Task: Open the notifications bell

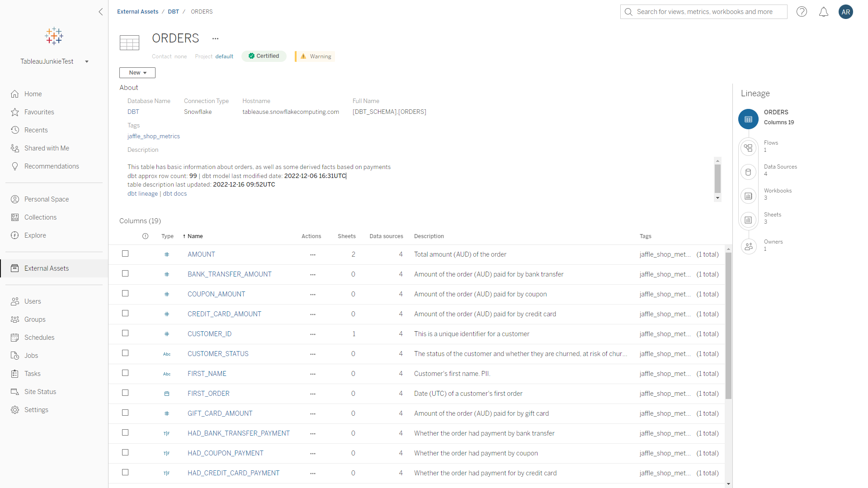Action: click(x=824, y=12)
